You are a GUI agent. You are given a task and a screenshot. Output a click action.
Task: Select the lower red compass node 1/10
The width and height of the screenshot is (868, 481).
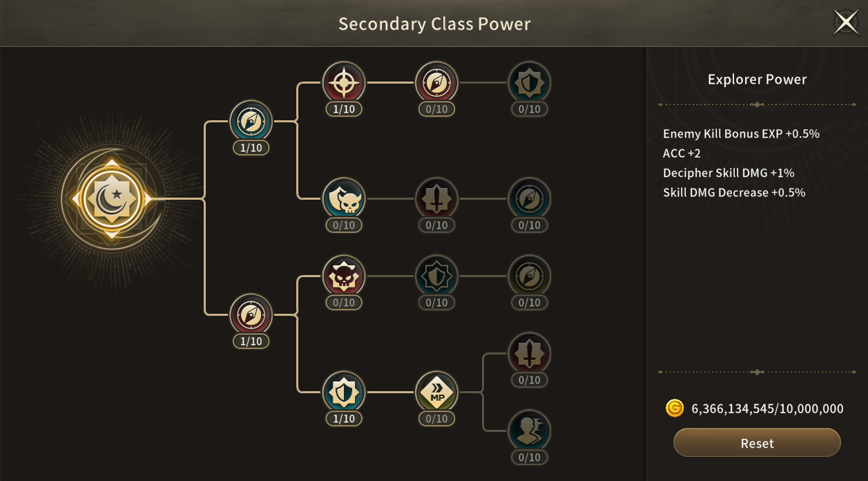tap(251, 315)
